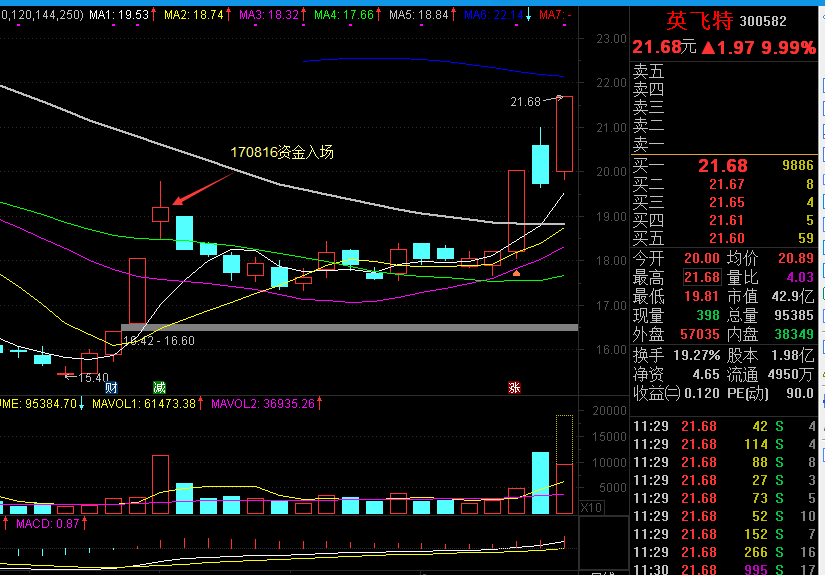Image resolution: width=825 pixels, height=575 pixels.
Task: Select the 买五 bid price 21.60
Action: click(727, 238)
